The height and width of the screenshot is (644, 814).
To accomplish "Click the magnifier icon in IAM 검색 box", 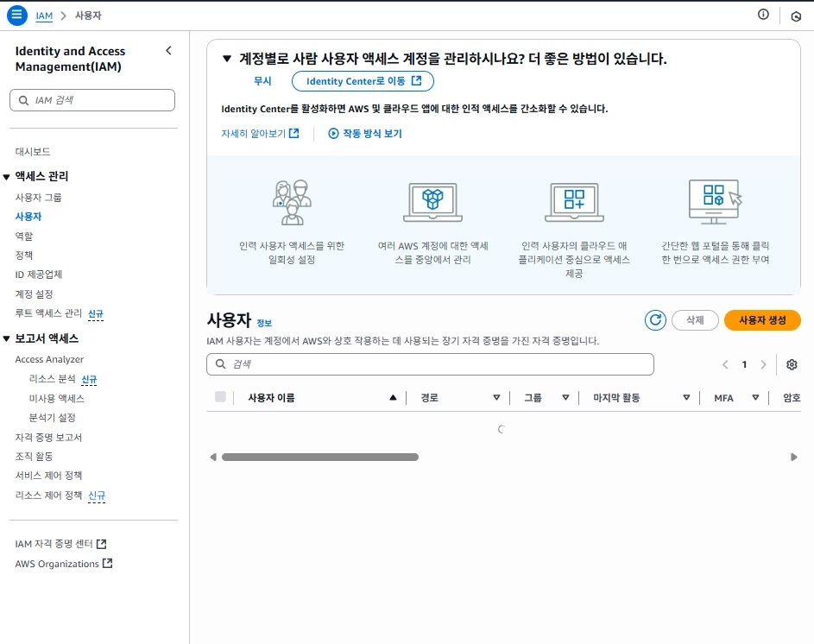I will 22,99.
